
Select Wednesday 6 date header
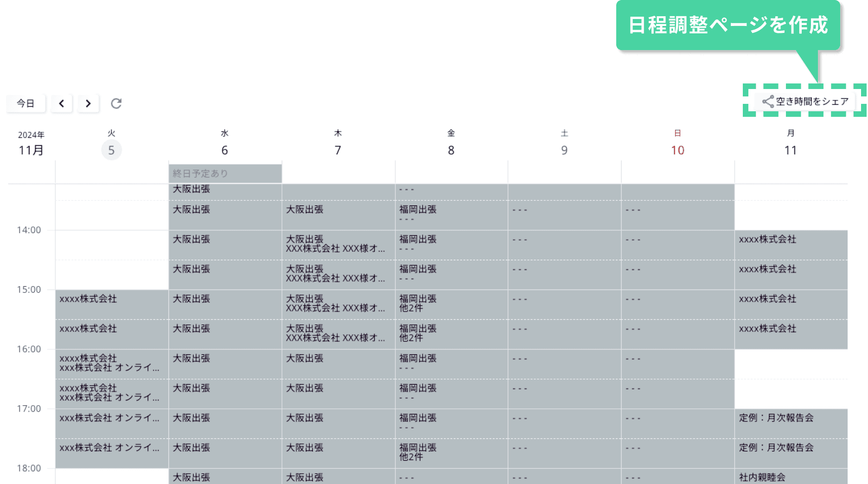(x=224, y=150)
